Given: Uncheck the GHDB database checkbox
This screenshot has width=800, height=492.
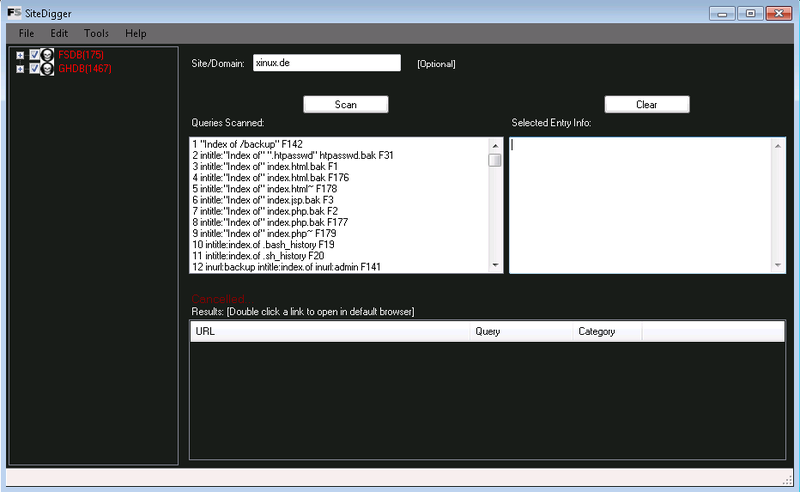Looking at the screenshot, I should tap(35, 68).
